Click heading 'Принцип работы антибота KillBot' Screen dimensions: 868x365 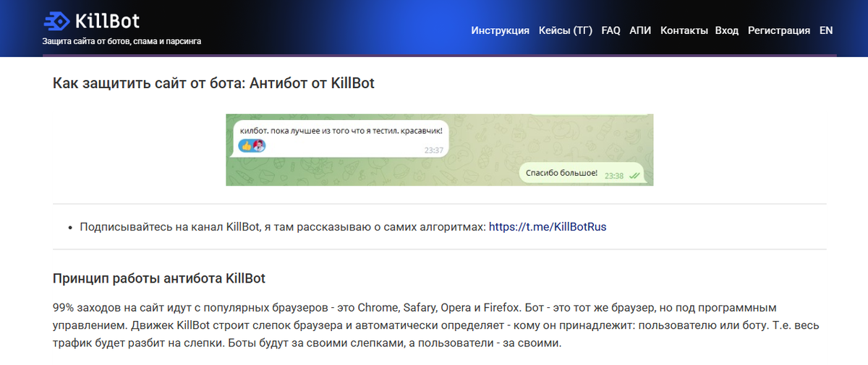point(159,278)
